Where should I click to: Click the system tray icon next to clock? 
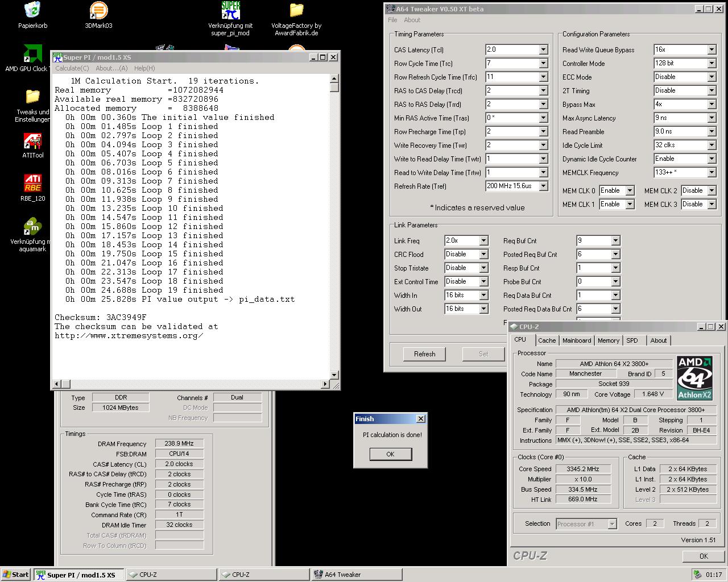pyautogui.click(x=697, y=575)
